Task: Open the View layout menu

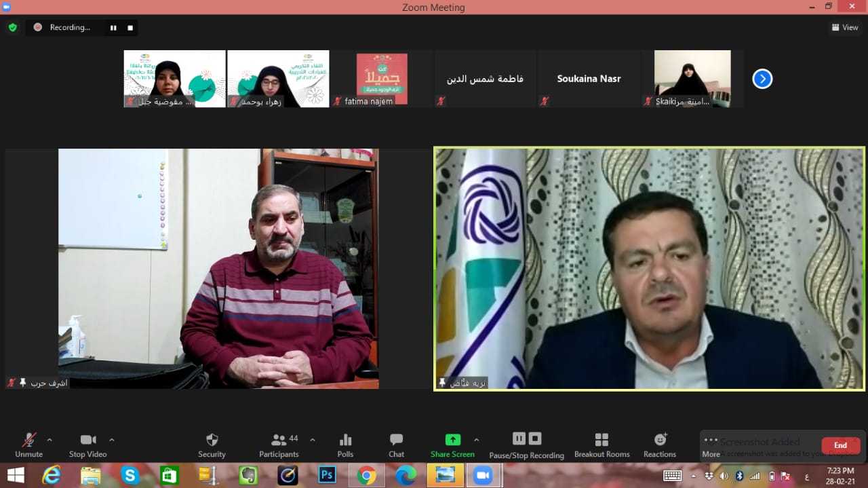Action: click(x=845, y=28)
